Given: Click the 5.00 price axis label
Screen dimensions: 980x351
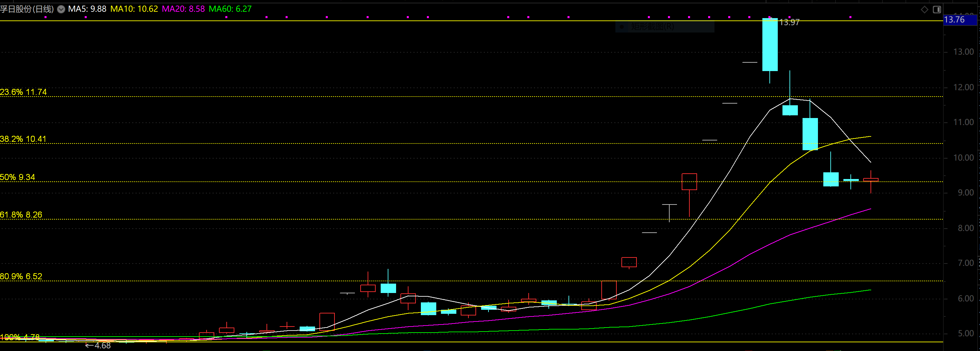Looking at the screenshot, I should coord(966,334).
